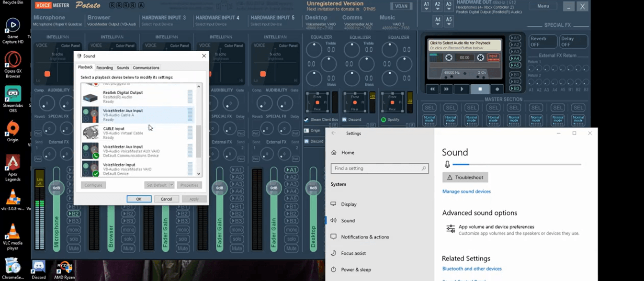
Task: Open the Bluetooth and other devices link
Action: tap(472, 269)
